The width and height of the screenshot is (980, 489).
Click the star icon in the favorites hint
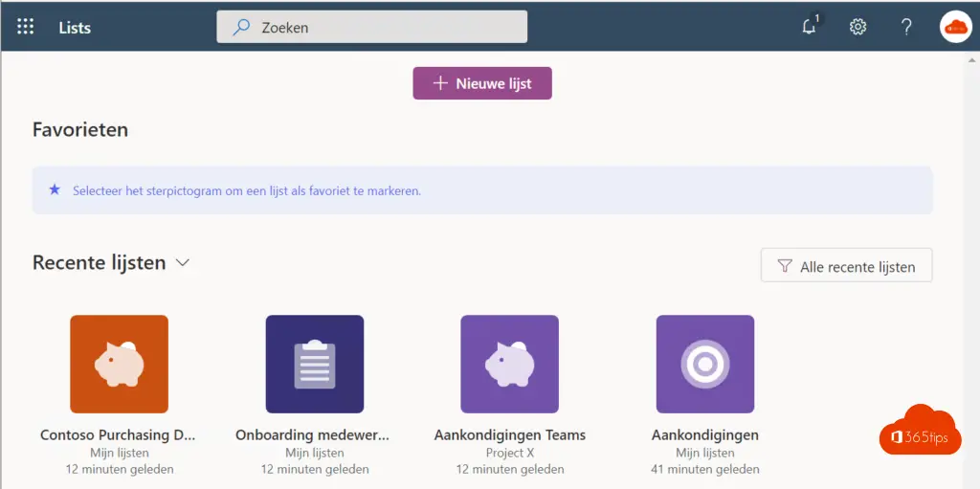click(x=55, y=189)
